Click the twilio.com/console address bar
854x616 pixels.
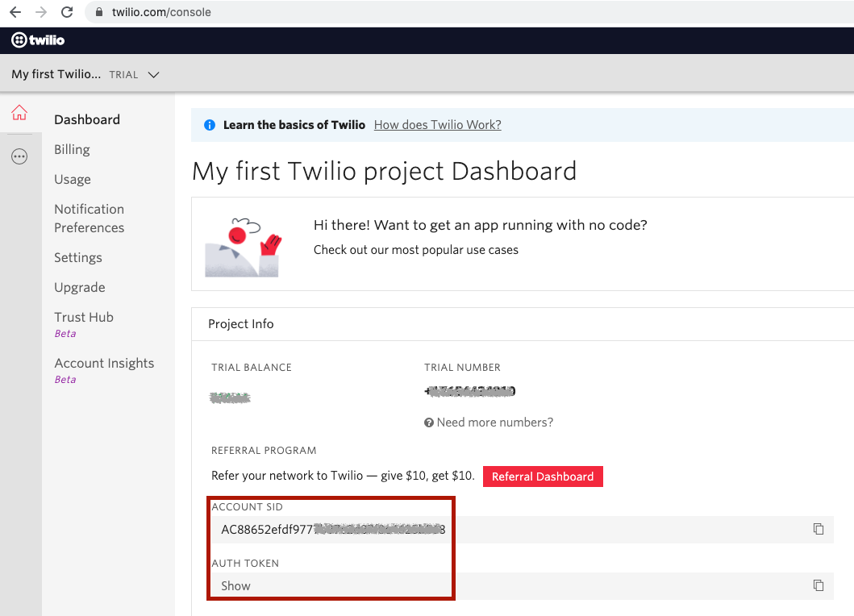pyautogui.click(x=469, y=12)
